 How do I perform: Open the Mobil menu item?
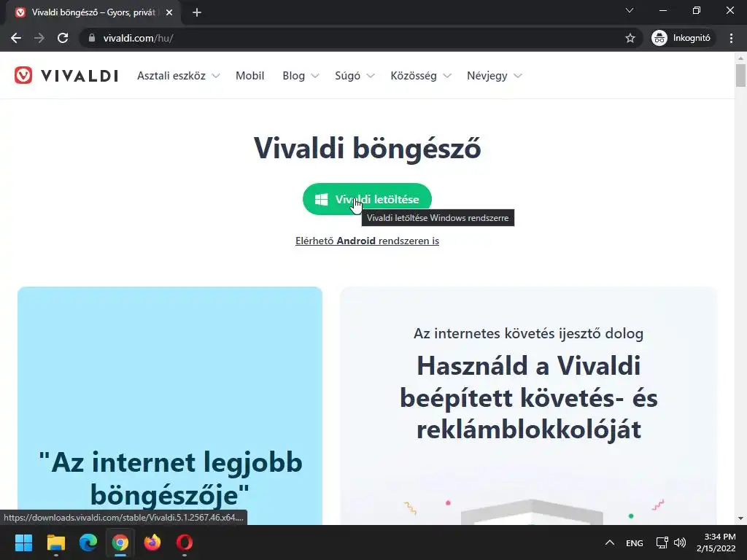tap(249, 76)
